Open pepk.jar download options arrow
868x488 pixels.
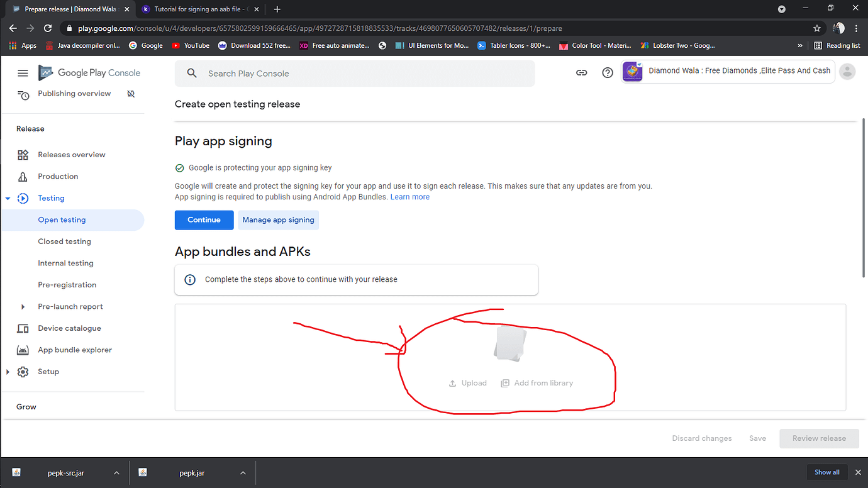click(243, 473)
